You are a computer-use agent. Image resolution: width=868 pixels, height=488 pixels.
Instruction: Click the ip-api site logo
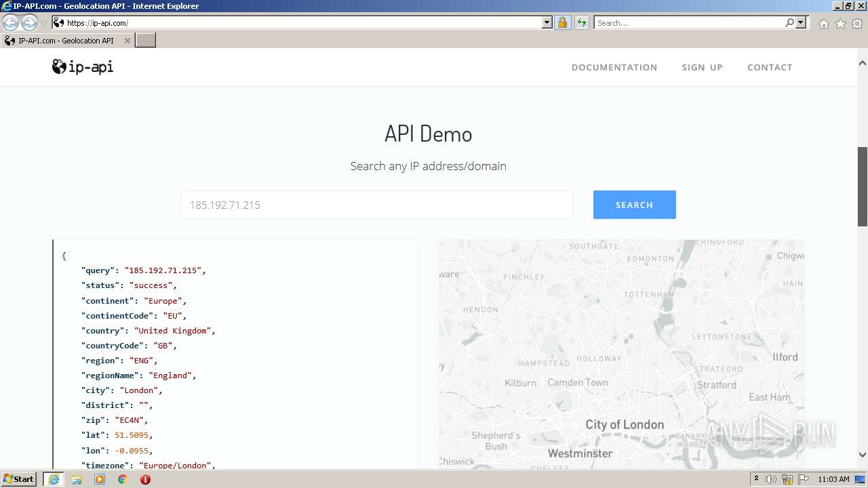point(83,66)
